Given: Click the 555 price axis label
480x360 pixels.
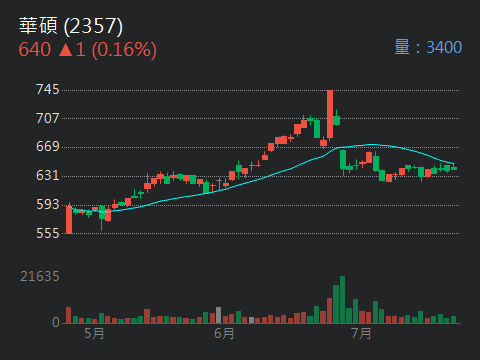Looking at the screenshot, I should click(48, 234).
